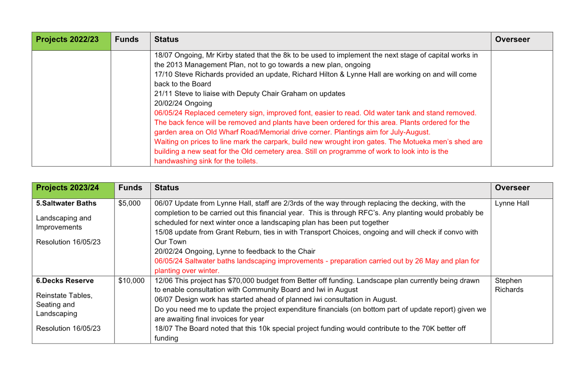Click the Status header in the 2022/23 table

(x=321, y=41)
